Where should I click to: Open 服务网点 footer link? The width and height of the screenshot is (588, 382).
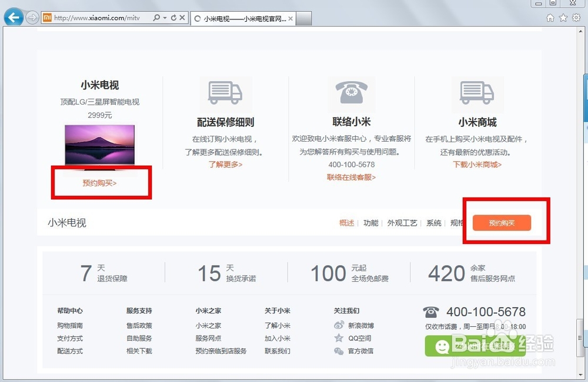click(x=208, y=338)
